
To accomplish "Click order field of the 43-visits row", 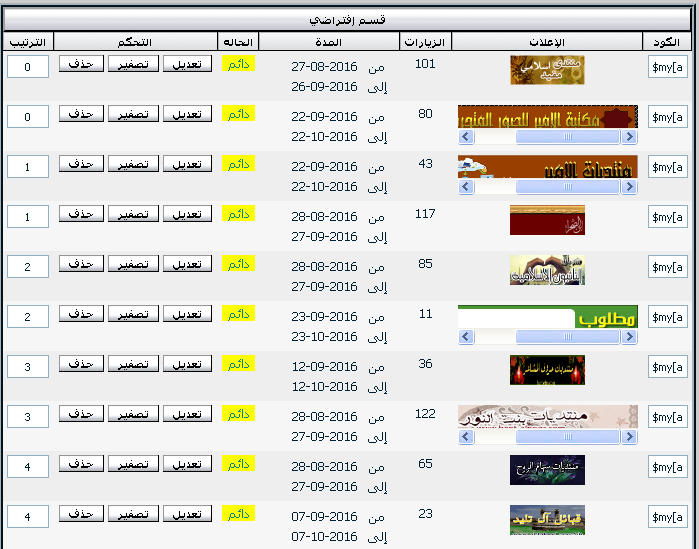I will (28, 167).
